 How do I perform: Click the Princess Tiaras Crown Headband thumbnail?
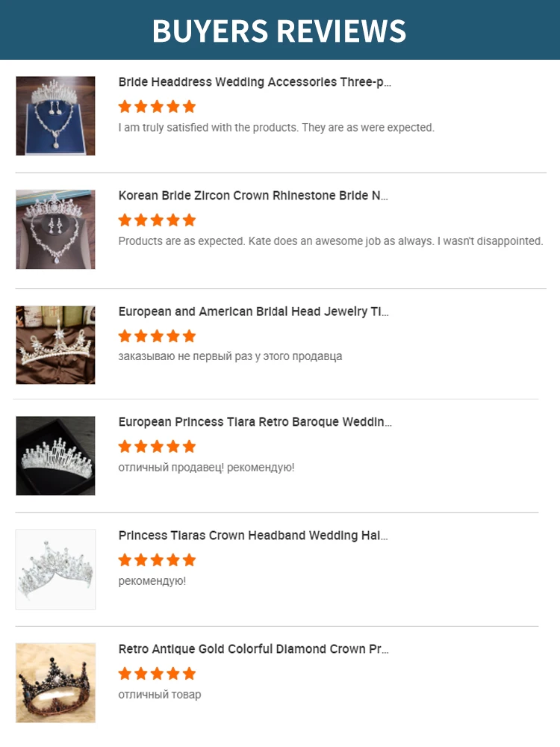[55, 569]
